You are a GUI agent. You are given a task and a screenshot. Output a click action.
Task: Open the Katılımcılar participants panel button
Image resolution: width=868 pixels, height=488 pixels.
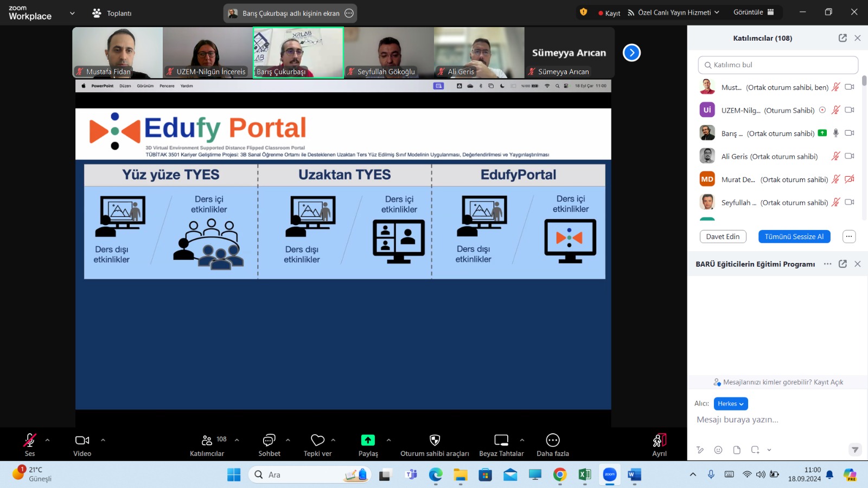(x=207, y=445)
